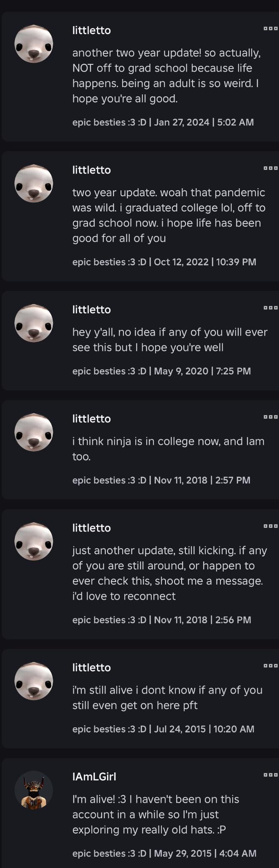Open more menu on 2:57 PM post

[x=270, y=417]
